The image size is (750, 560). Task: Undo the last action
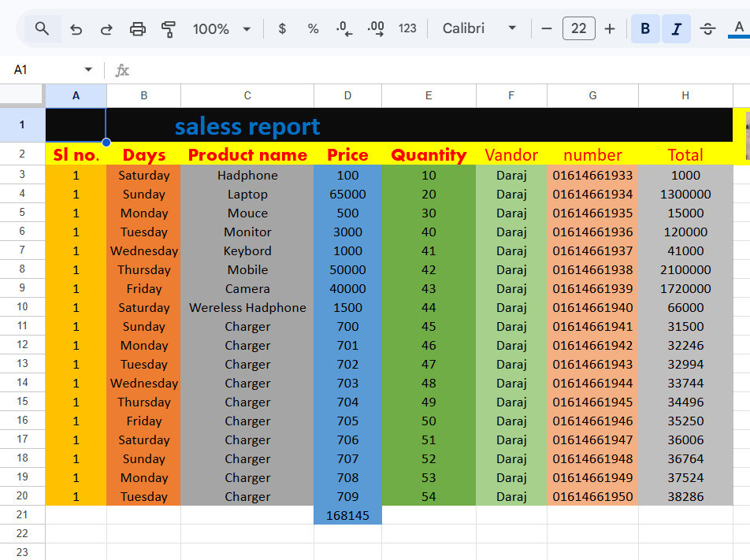click(76, 29)
